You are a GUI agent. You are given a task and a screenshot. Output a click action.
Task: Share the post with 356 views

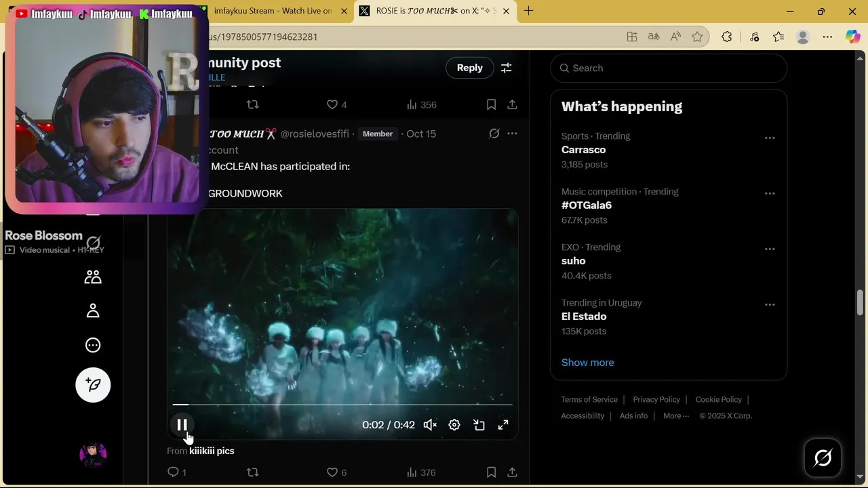(x=512, y=104)
